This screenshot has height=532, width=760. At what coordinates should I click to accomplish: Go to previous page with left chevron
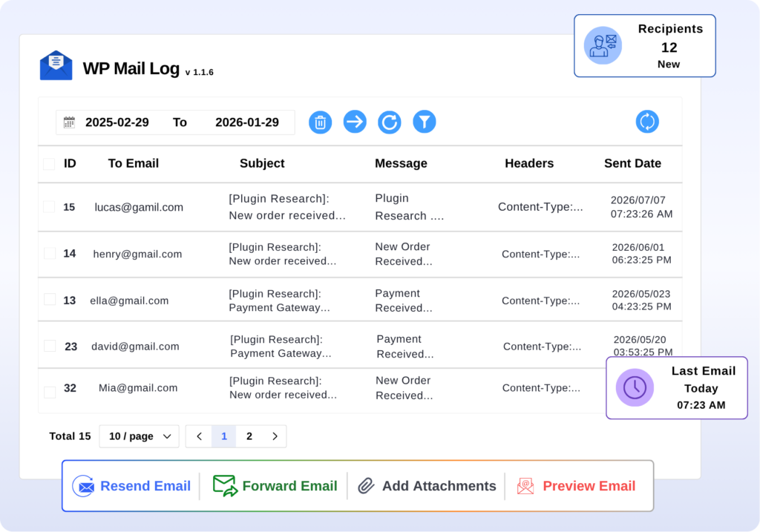pos(199,436)
